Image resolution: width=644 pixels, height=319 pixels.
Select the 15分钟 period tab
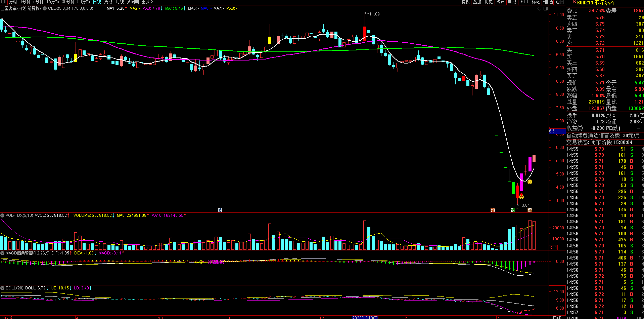pyautogui.click(x=53, y=2)
